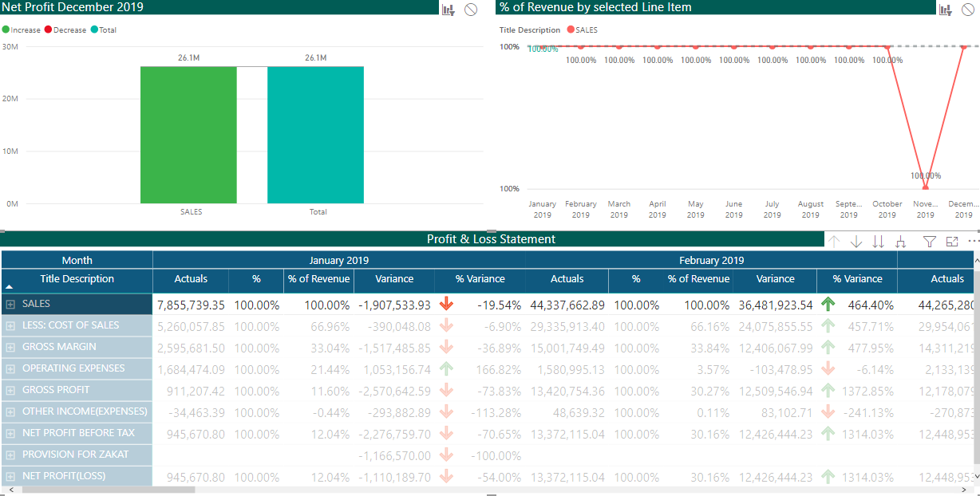The width and height of the screenshot is (980, 496).
Task: Click green Increase legend swatch
Action: click(x=6, y=30)
